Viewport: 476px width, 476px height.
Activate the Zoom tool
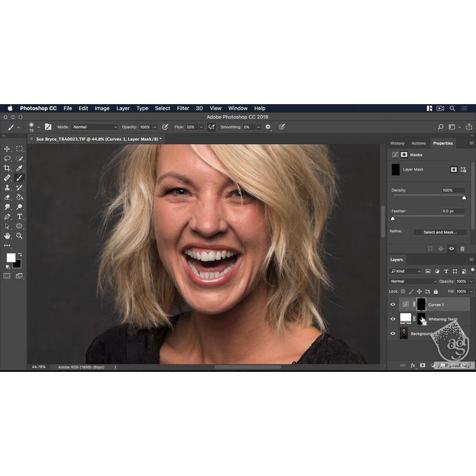20,235
